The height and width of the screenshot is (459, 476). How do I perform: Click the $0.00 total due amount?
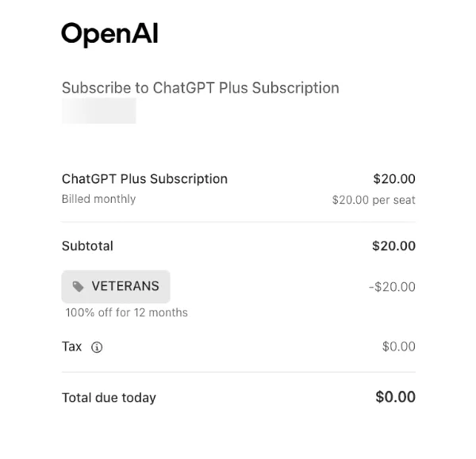pyautogui.click(x=395, y=397)
